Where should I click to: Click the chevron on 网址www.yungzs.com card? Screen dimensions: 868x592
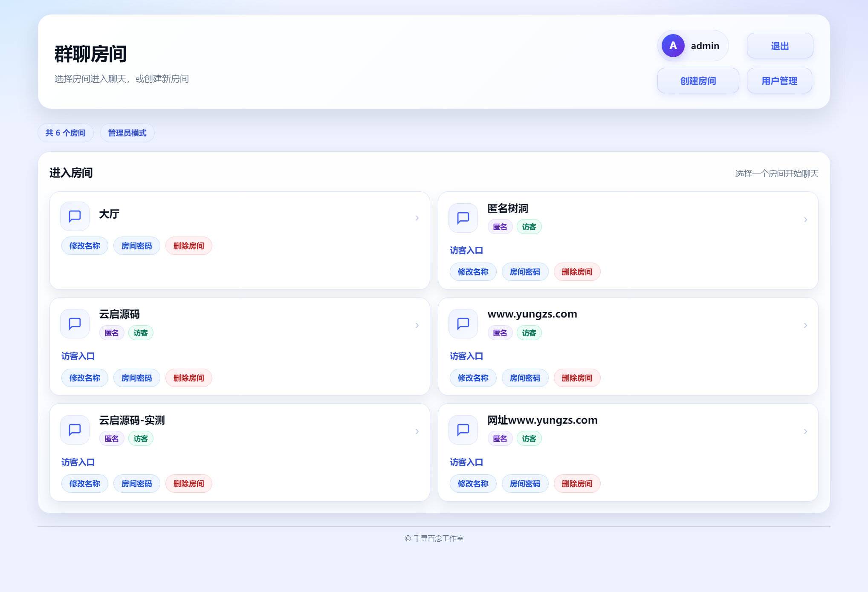click(x=805, y=431)
